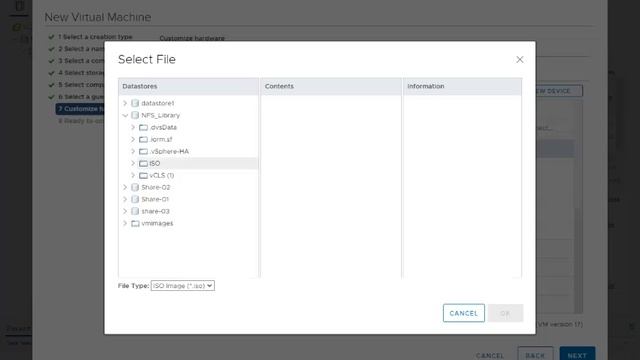Viewport: 640px width, 360px height.
Task: Click the Share-01 datastore icon
Action: (135, 199)
